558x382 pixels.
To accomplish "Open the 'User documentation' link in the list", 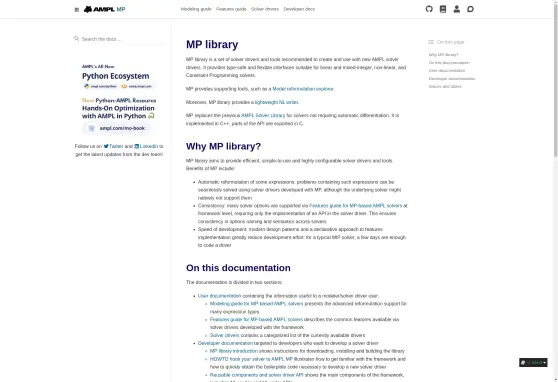I will pos(219,296).
